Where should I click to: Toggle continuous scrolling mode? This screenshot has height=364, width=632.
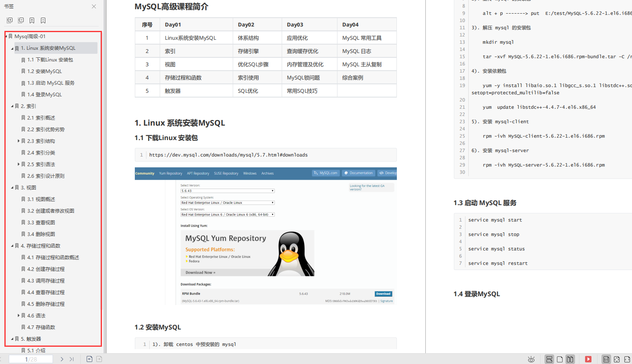[549, 359]
